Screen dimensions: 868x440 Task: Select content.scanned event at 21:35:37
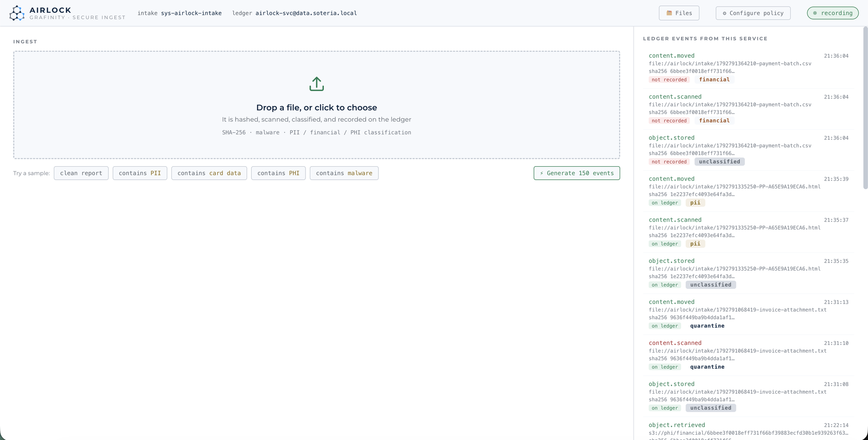[749, 232]
